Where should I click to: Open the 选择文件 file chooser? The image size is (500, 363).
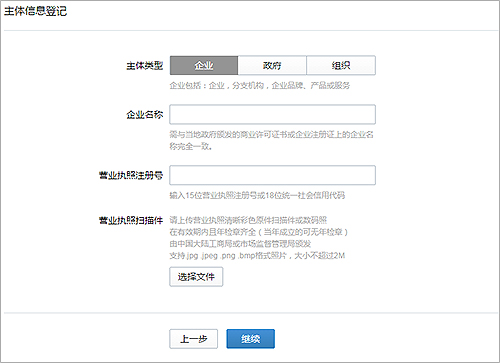point(196,277)
